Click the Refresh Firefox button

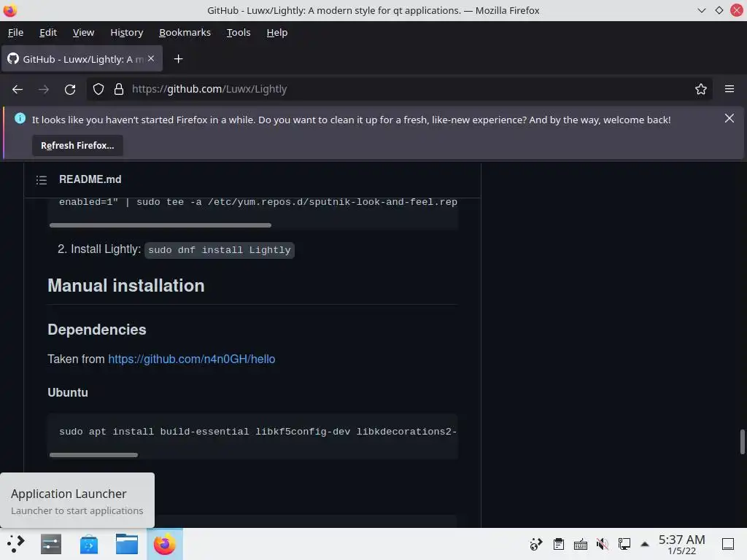point(77,145)
